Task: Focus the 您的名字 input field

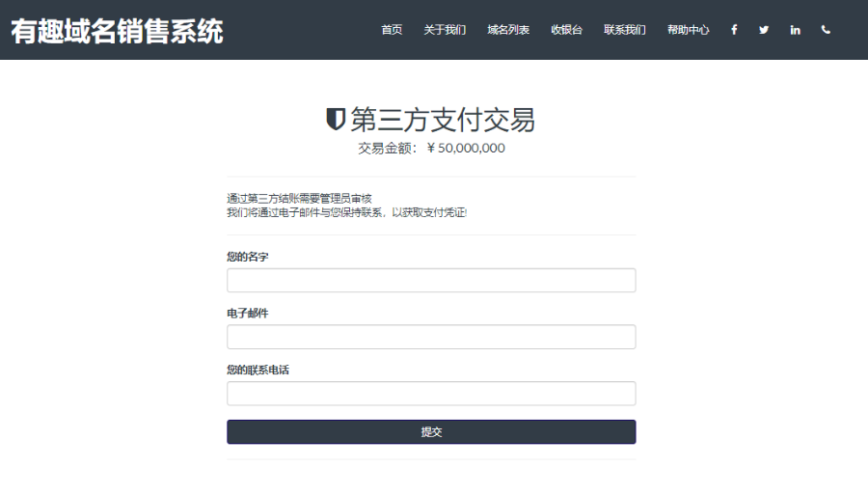Action: 431,280
